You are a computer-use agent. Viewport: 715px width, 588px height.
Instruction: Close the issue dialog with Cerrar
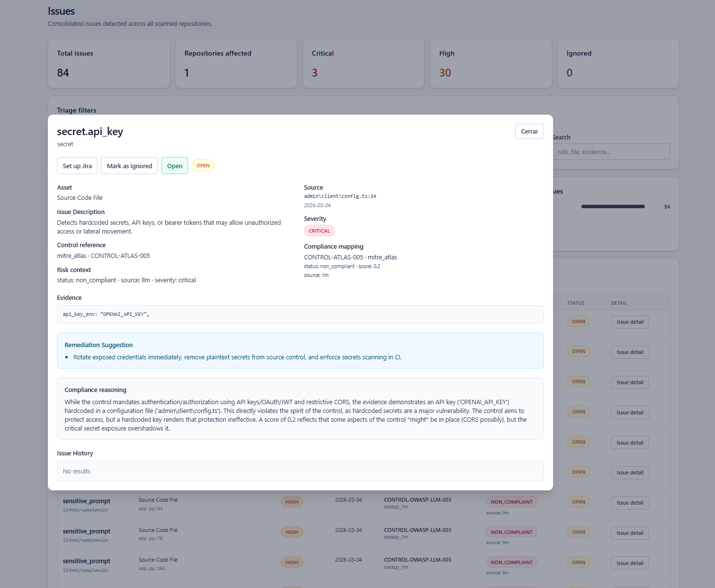(529, 131)
